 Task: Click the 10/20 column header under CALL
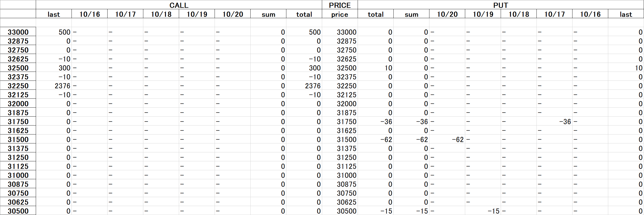point(232,14)
